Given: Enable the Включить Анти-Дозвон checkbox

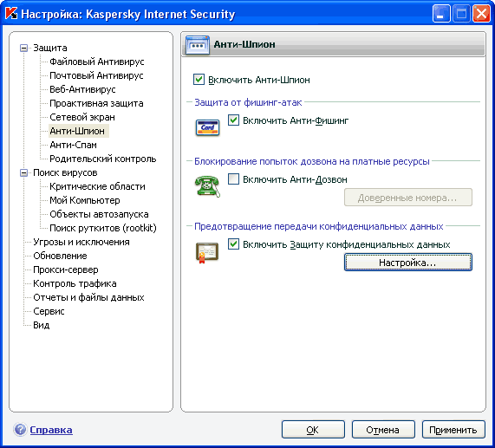Looking at the screenshot, I should [x=233, y=179].
